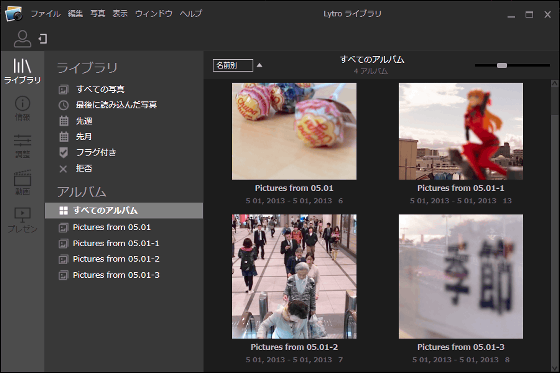The width and height of the screenshot is (560, 373).
Task: Click the 4 アルバム count text
Action: tap(371, 71)
